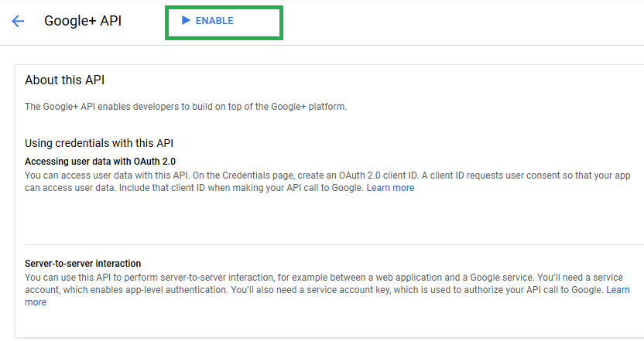
Task: Click the play triangle icon beside ENABLE
Action: click(x=186, y=21)
